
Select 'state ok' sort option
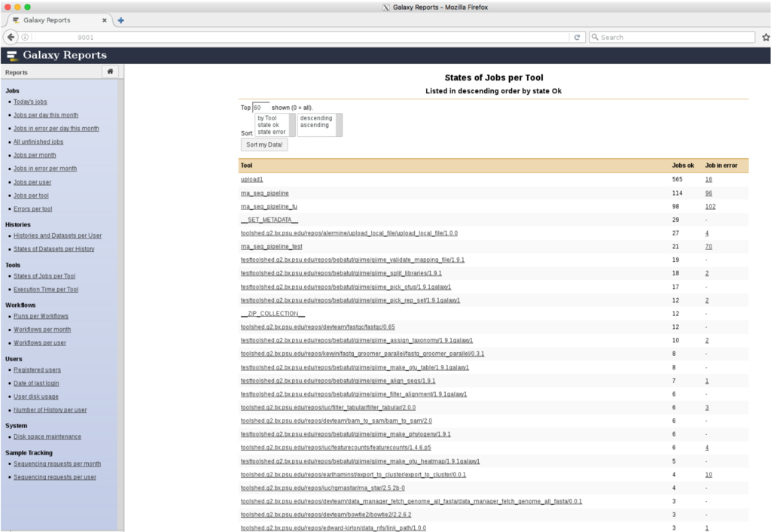(269, 125)
